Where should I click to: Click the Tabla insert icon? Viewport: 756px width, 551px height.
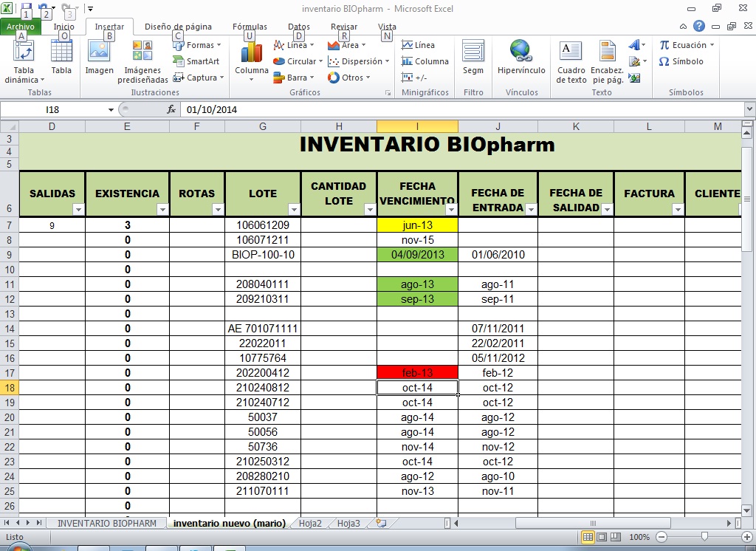(x=61, y=57)
